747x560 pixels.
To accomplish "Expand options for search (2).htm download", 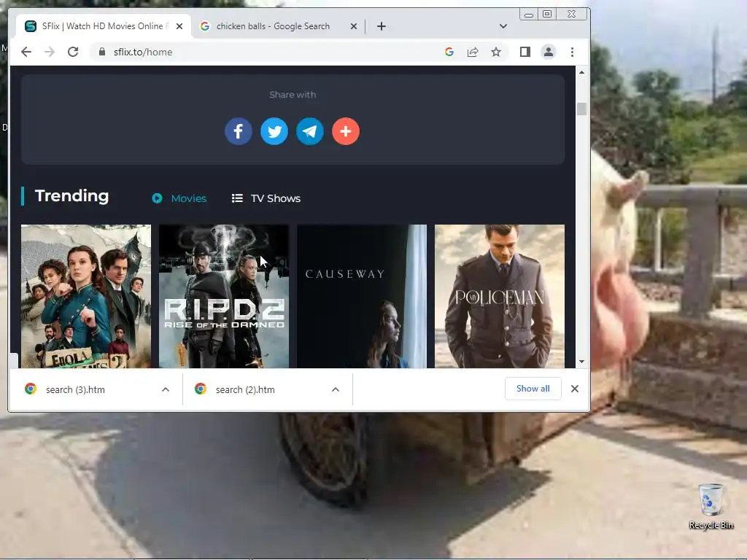I will (336, 389).
